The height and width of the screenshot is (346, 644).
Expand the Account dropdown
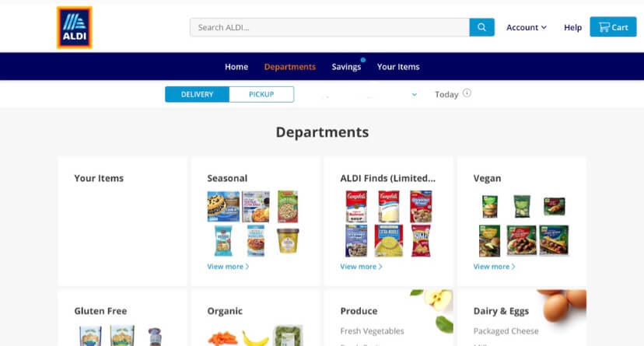526,27
